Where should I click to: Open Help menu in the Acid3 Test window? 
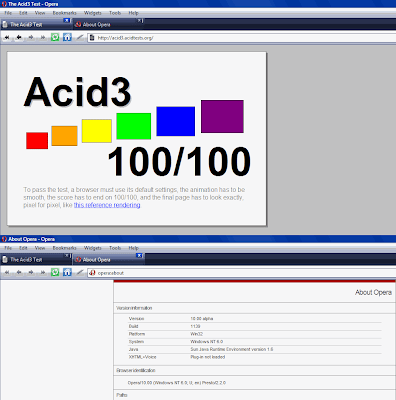tap(133, 13)
